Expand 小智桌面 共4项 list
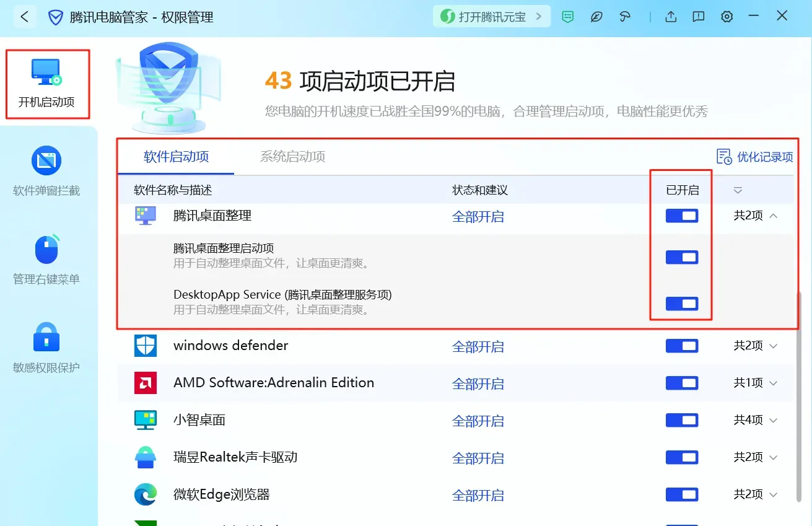Image resolution: width=812 pixels, height=526 pixels. click(756, 420)
